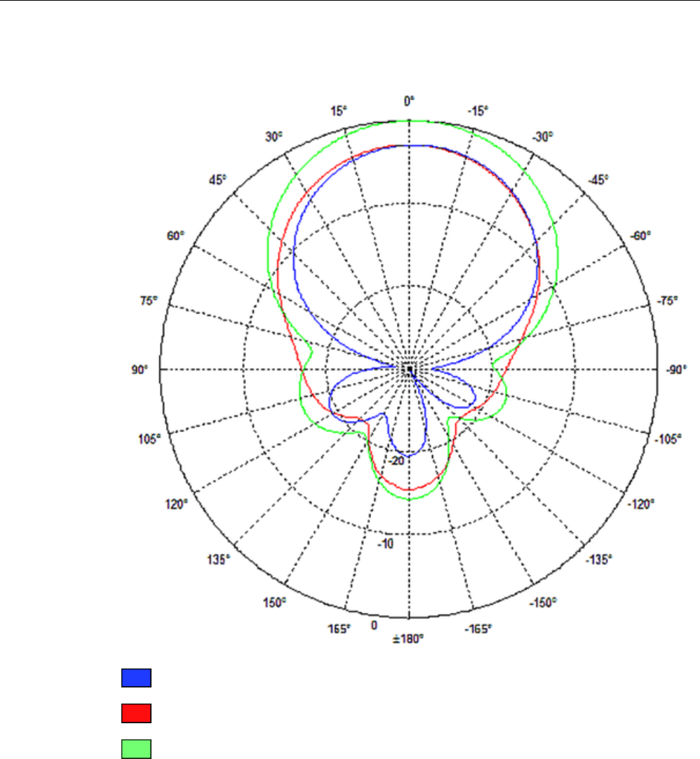
Task: Click the 0° angle label at top
Action: click(x=409, y=101)
